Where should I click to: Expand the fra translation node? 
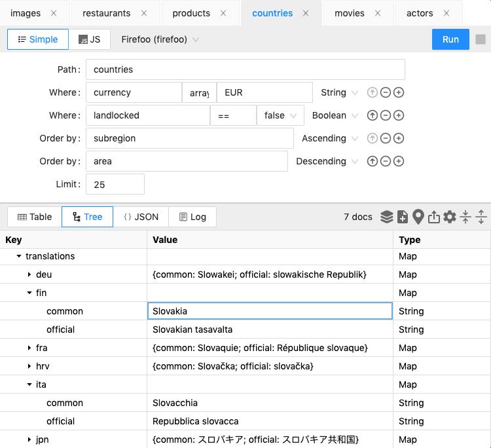(29, 348)
